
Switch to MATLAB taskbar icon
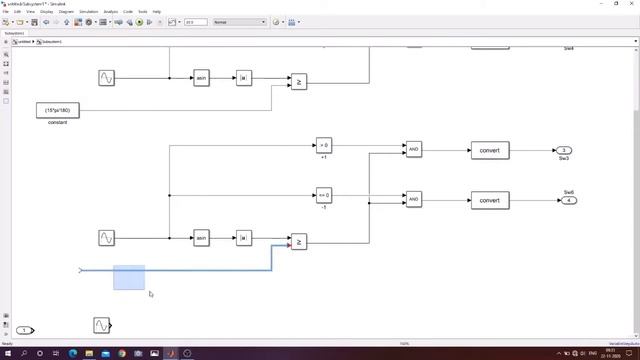(x=171, y=353)
